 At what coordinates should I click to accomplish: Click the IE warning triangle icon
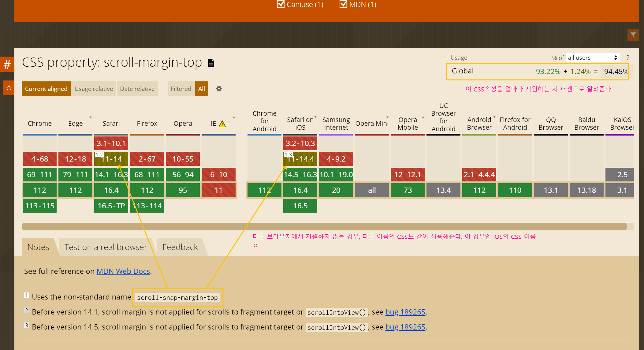pos(222,124)
